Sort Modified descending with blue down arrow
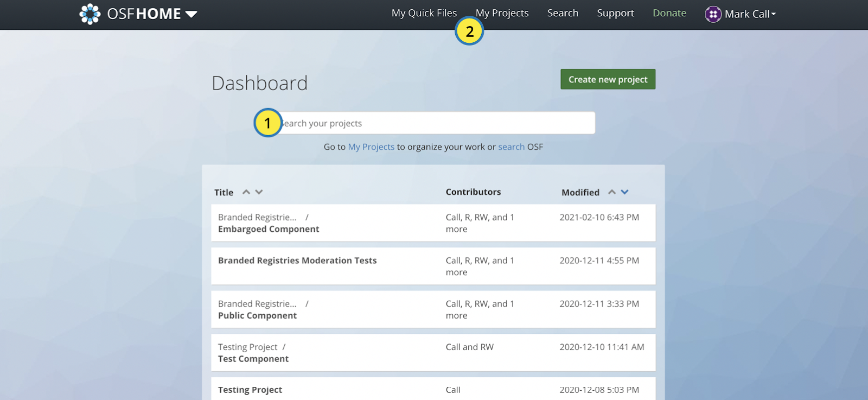Viewport: 868px width, 400px height. 624,192
